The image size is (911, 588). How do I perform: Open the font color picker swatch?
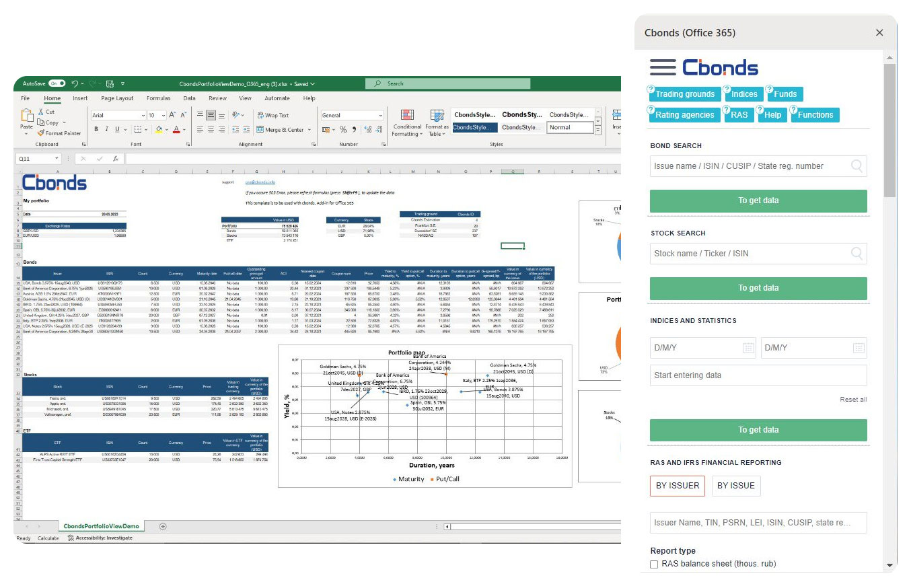(176, 129)
